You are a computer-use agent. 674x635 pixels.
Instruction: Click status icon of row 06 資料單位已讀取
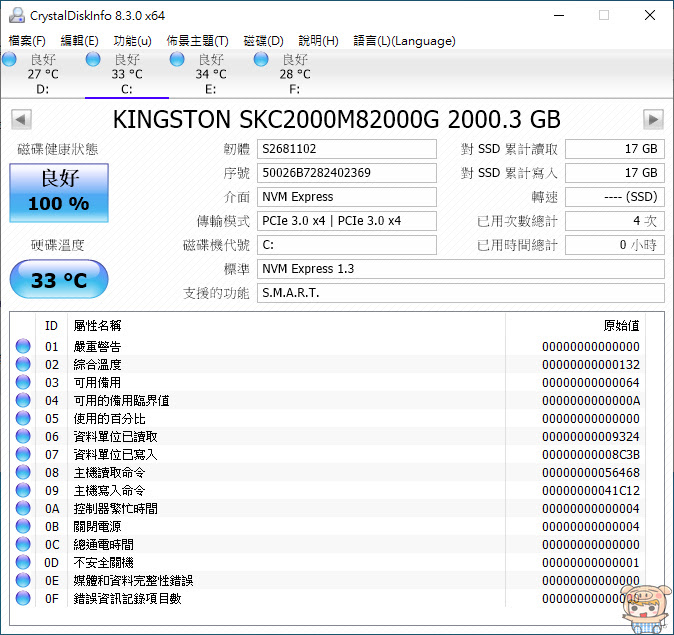23,436
